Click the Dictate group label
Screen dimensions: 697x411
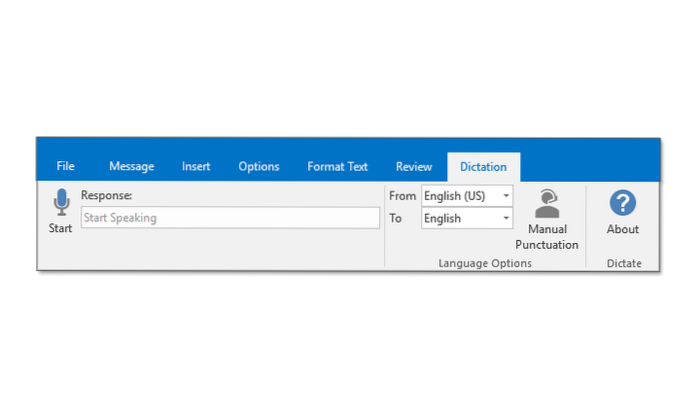(622, 263)
